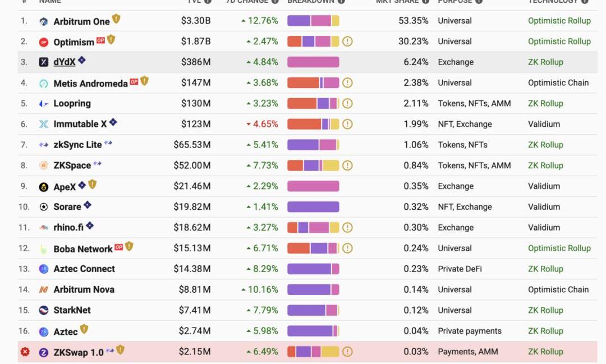The image size is (606, 364).
Task: Click the breakdown color bar for Sorare
Action: pyautogui.click(x=313, y=207)
